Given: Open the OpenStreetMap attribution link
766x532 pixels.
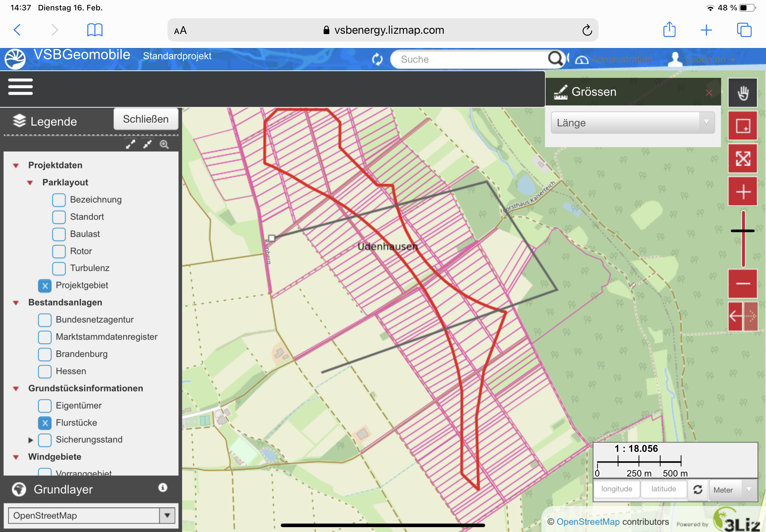Looking at the screenshot, I should 588,522.
